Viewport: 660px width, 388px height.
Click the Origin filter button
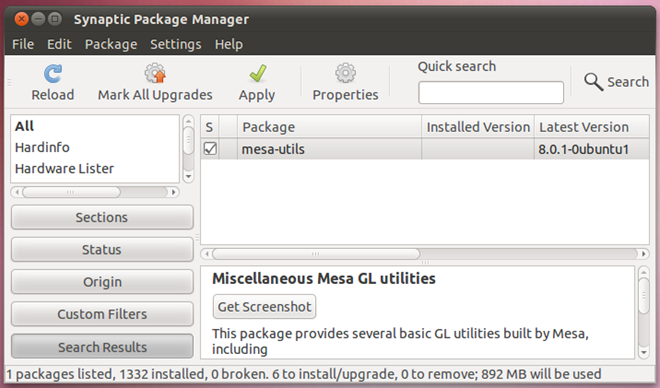coord(102,282)
